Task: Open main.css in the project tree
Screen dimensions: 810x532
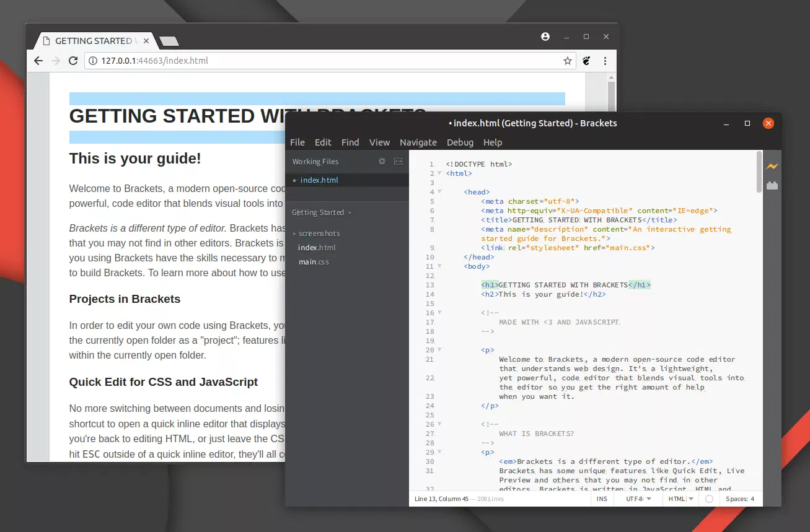Action: coord(314,262)
